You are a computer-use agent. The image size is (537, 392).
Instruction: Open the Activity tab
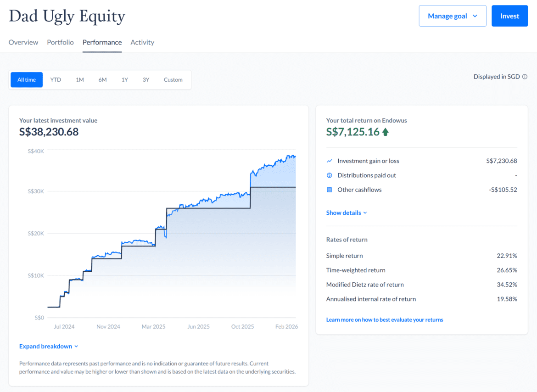[142, 42]
